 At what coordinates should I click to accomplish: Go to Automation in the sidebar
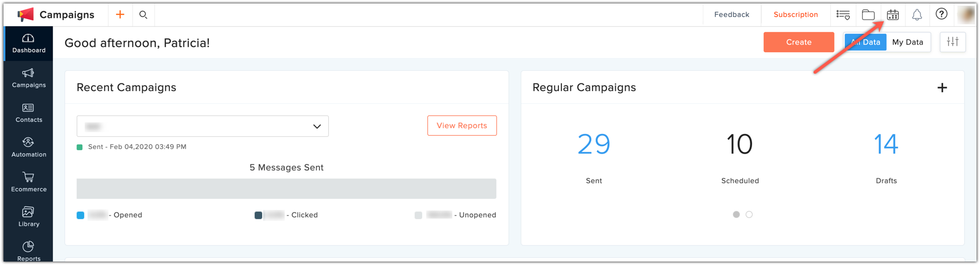click(28, 147)
